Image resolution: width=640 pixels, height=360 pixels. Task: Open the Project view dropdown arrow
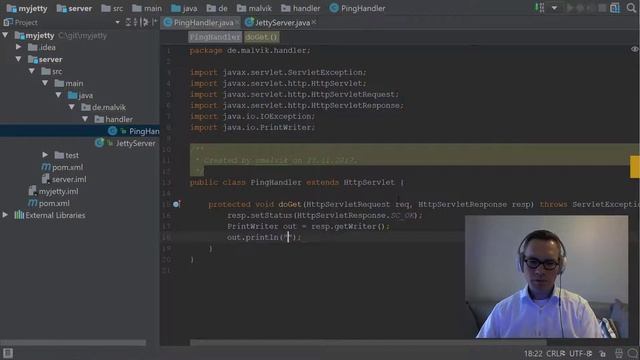tap(118, 22)
